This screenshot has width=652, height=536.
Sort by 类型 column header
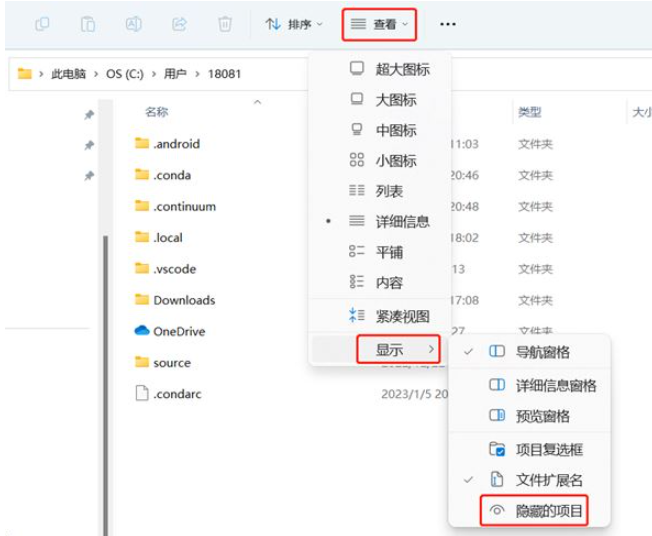click(530, 112)
